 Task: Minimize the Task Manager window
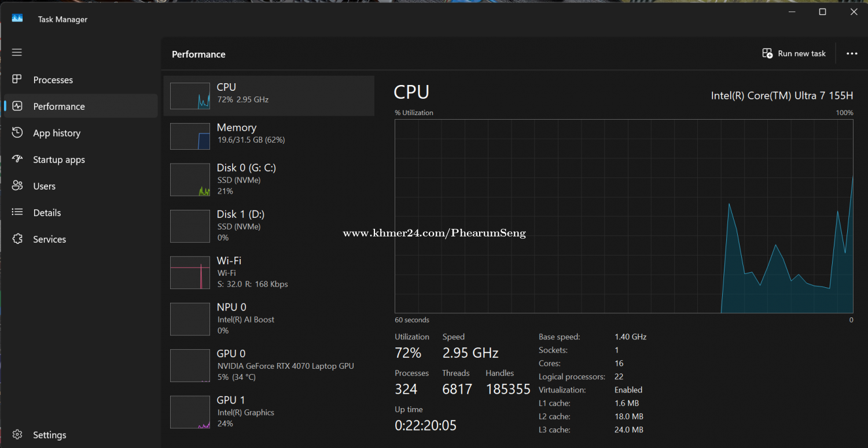pyautogui.click(x=792, y=12)
